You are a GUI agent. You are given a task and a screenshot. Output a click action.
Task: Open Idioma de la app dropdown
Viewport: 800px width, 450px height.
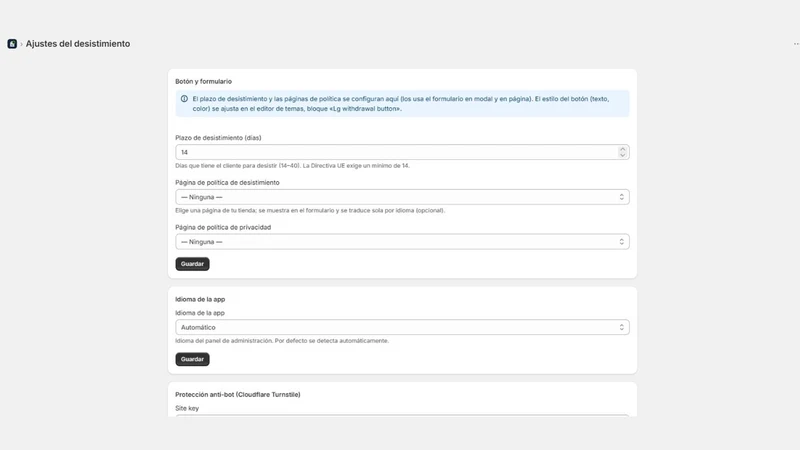pyautogui.click(x=402, y=327)
